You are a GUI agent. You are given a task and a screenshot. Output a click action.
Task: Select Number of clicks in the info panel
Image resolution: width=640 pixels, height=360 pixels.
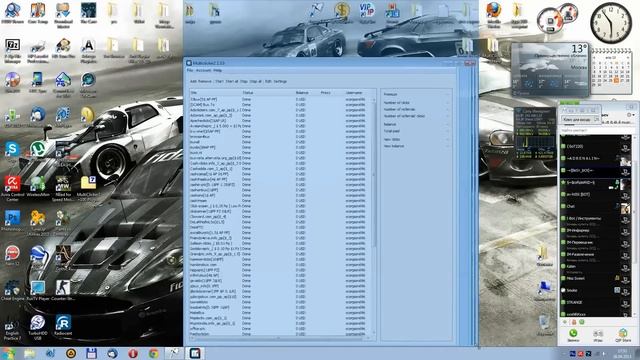[416, 103]
